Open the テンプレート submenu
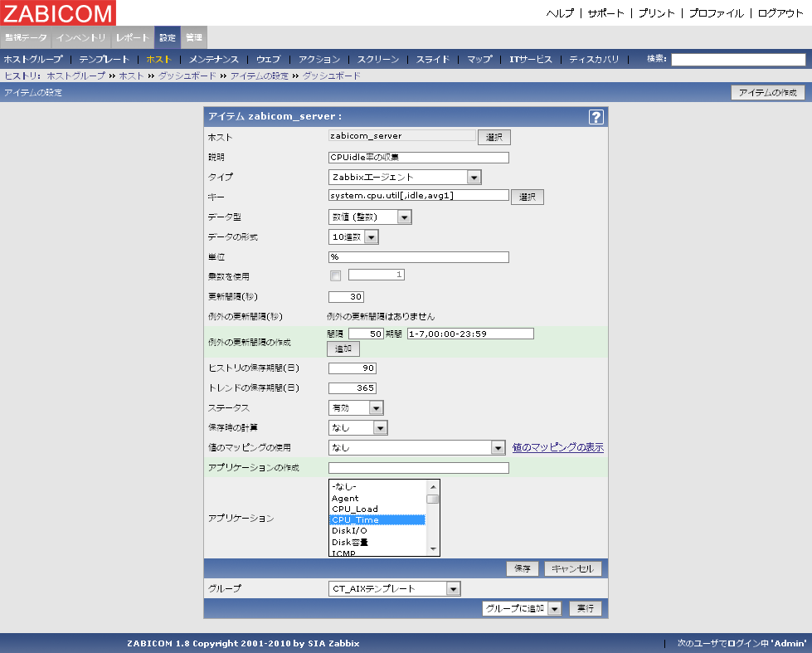 point(104,59)
